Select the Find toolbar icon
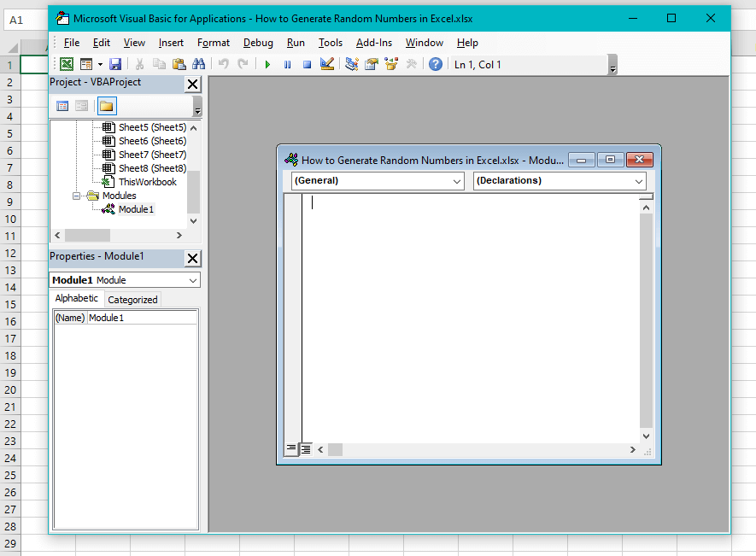 pos(199,63)
